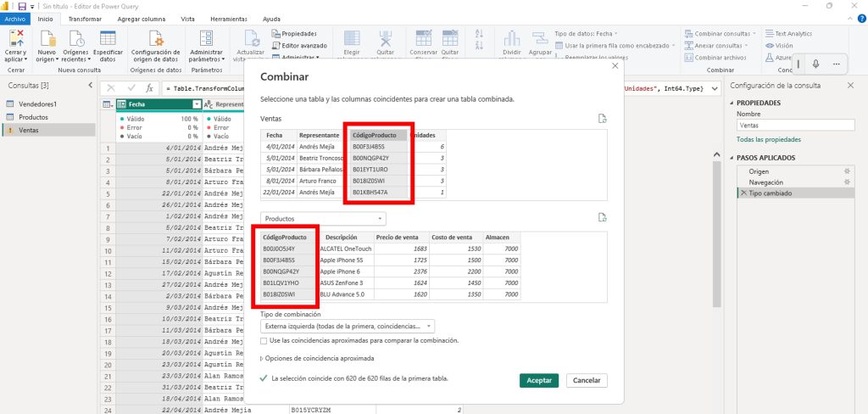This screenshot has width=868, height=414.
Task: Open the Tipo de combinación dropdown
Action: (x=348, y=326)
